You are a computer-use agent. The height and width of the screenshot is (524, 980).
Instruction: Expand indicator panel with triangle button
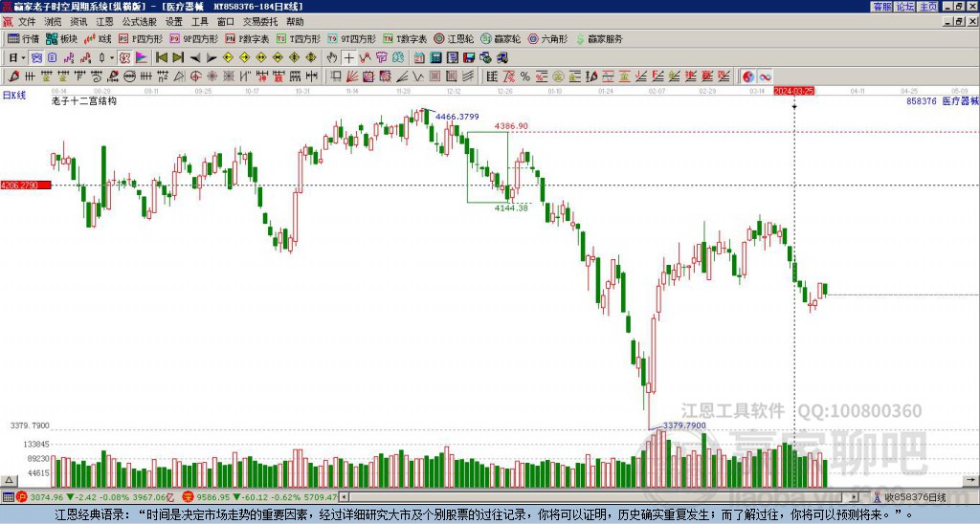coord(9,480)
